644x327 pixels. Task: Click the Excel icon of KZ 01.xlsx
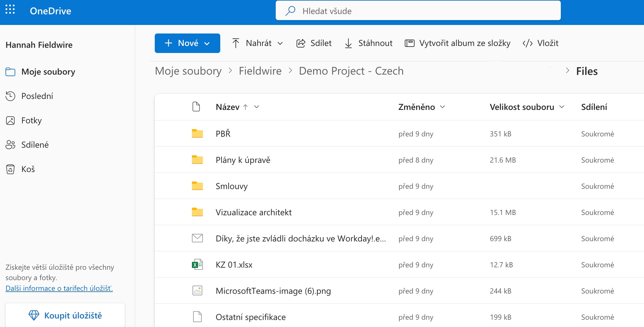tap(197, 264)
